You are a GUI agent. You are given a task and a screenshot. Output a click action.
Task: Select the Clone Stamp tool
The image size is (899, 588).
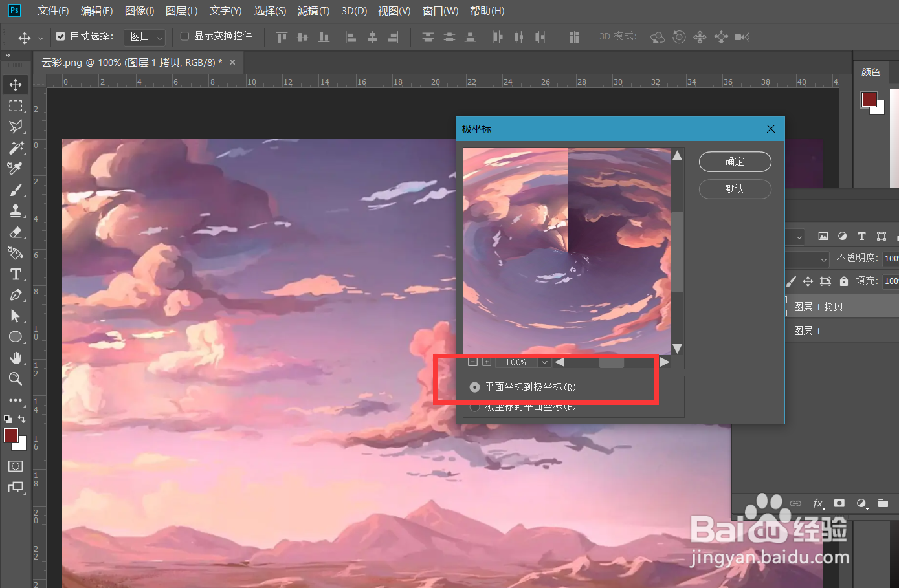(x=16, y=211)
